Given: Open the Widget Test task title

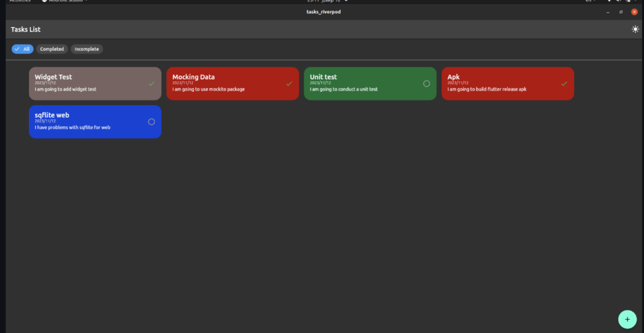Looking at the screenshot, I should pos(53,77).
